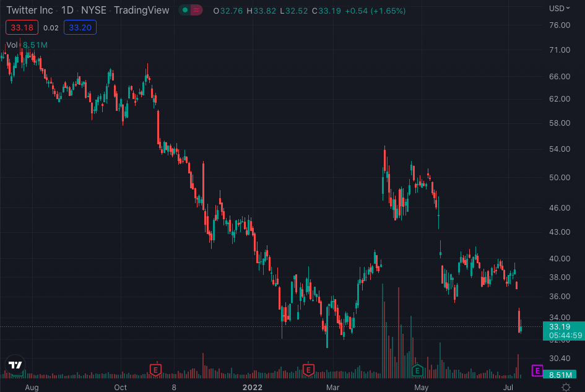Viewport: 585px width, 392px height.
Task: Click the change value +0.54 (+1.65%)
Action: click(375, 11)
